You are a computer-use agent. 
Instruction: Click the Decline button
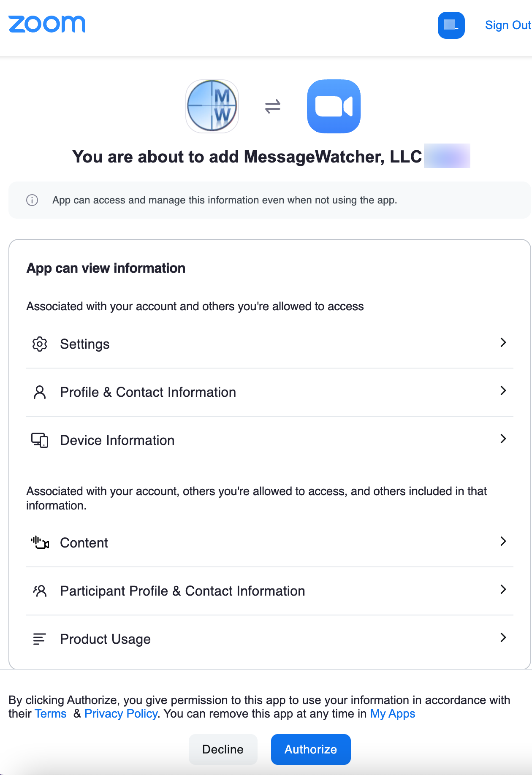click(223, 749)
